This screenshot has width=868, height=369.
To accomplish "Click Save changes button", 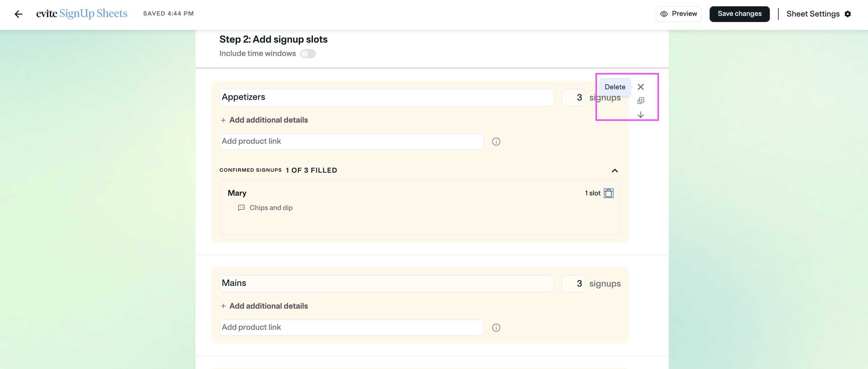I will [739, 14].
